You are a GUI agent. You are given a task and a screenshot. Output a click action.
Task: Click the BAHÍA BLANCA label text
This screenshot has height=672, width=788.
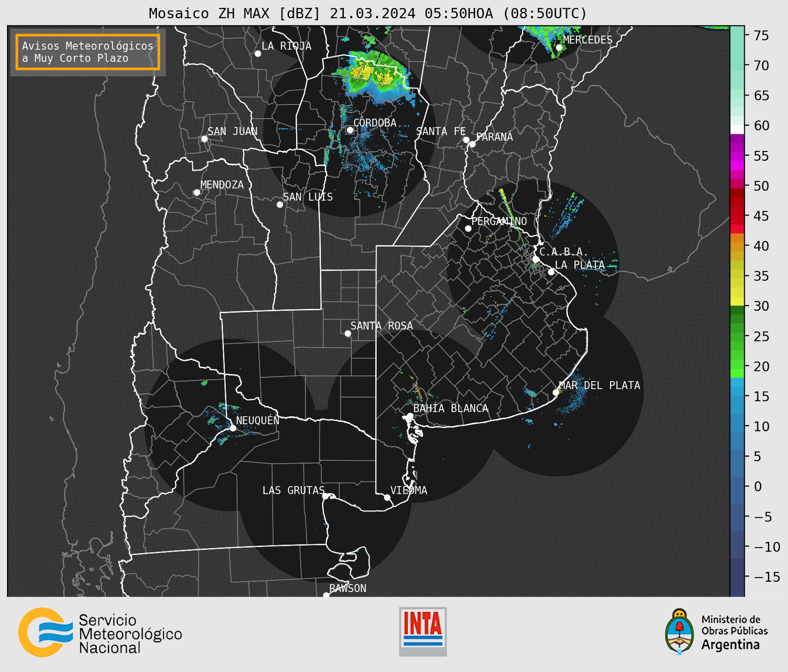point(451,408)
